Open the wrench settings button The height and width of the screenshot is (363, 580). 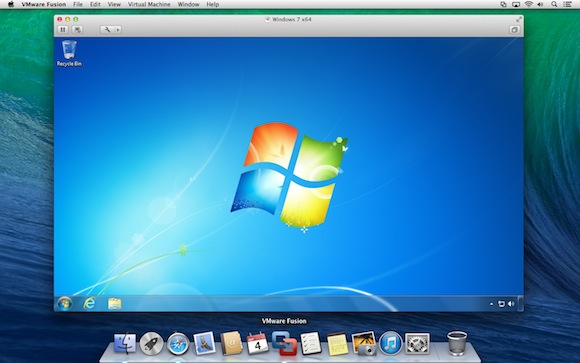point(107,30)
